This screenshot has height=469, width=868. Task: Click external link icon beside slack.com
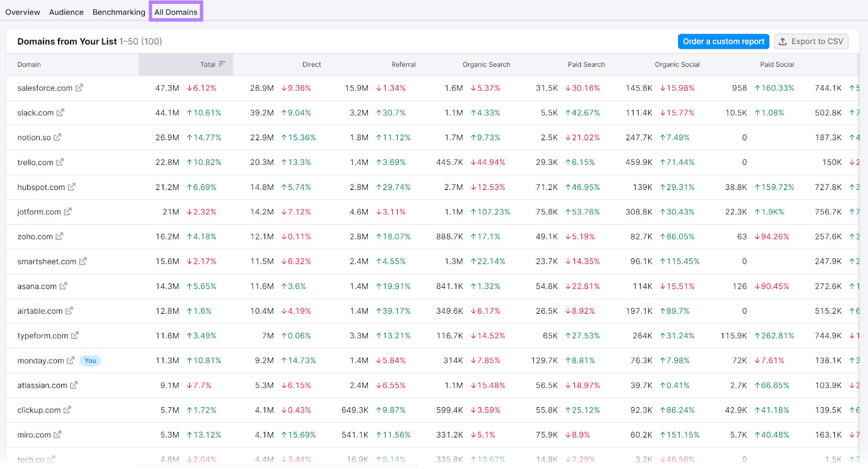pyautogui.click(x=60, y=113)
